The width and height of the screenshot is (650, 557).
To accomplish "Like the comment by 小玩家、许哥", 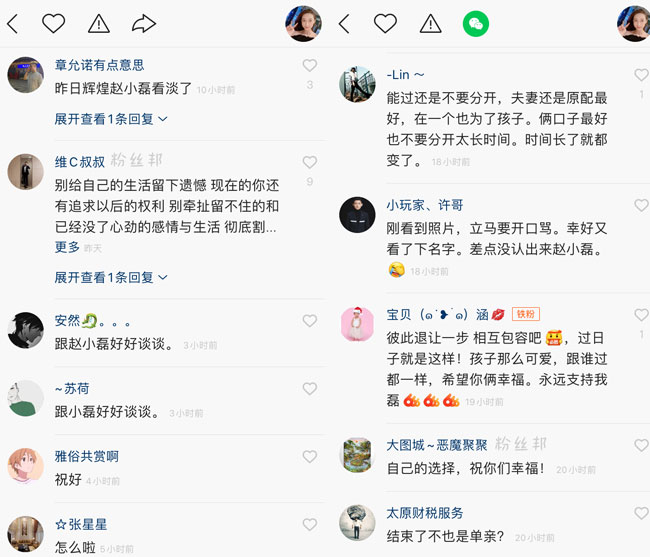I will (x=641, y=205).
